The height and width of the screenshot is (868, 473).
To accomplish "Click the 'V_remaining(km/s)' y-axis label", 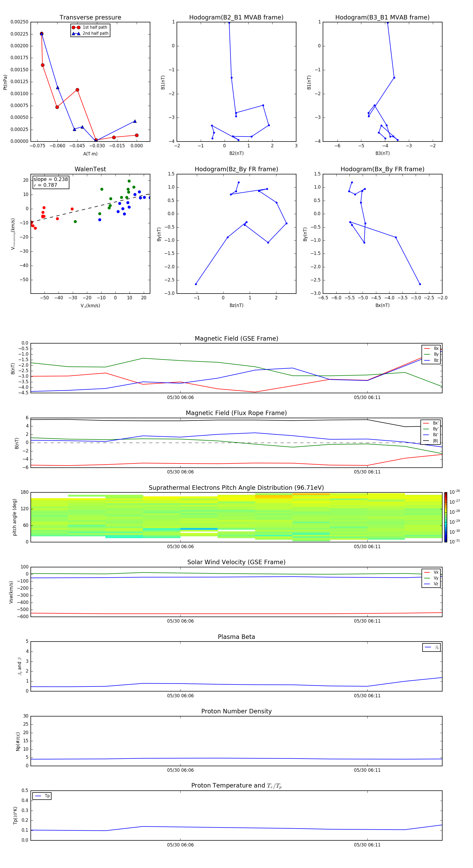I will 13,234.
